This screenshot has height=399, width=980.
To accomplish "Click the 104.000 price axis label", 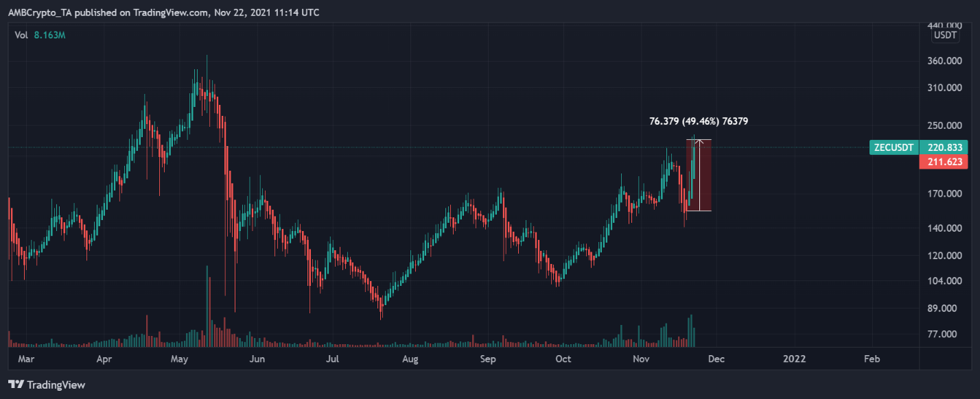I will 944,281.
